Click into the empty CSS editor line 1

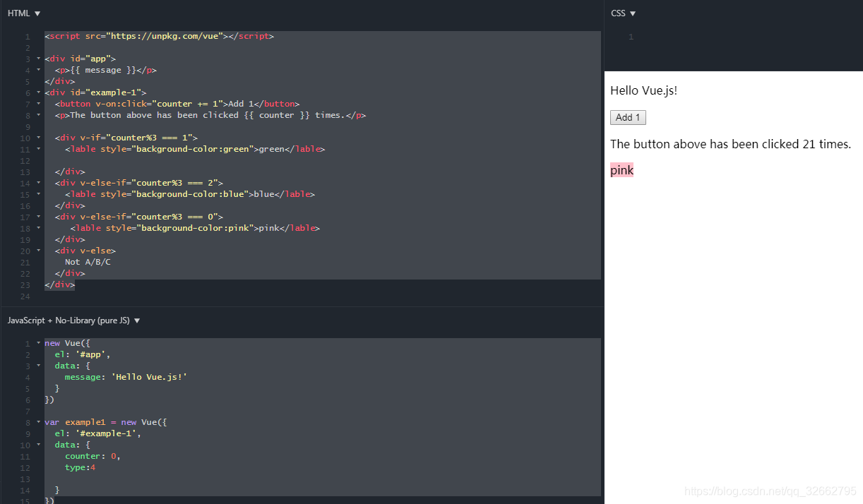[749, 37]
